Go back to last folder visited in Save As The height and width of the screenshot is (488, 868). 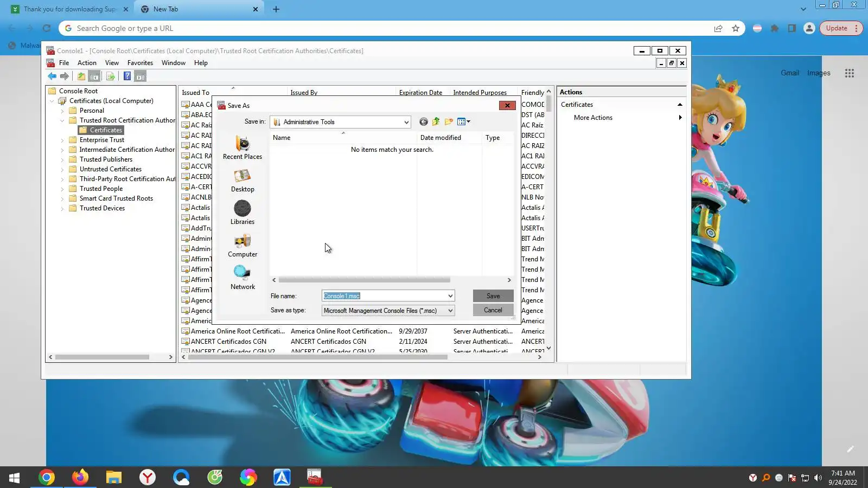pos(424,122)
